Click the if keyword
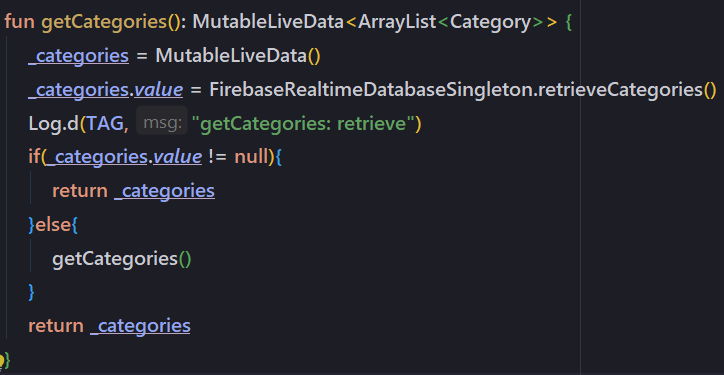Screen dimensions: 724x375 coord(35,157)
